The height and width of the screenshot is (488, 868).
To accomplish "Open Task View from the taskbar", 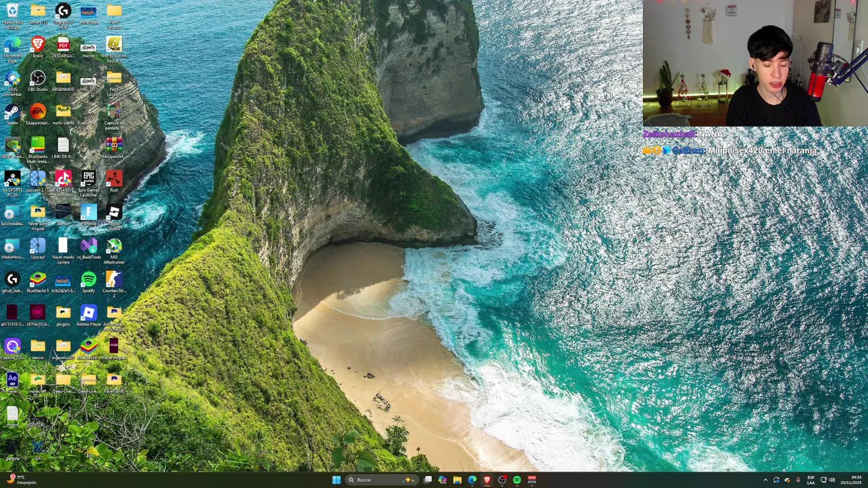I will 428,480.
